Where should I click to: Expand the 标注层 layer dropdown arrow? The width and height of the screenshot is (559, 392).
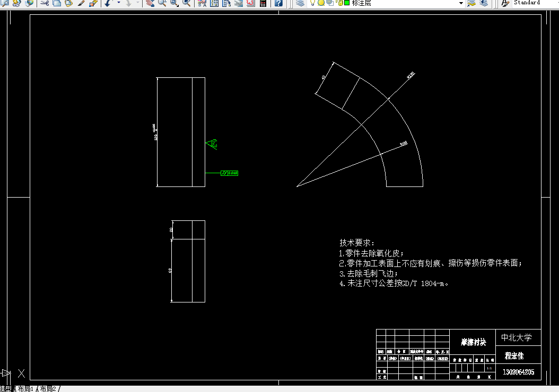460,3
